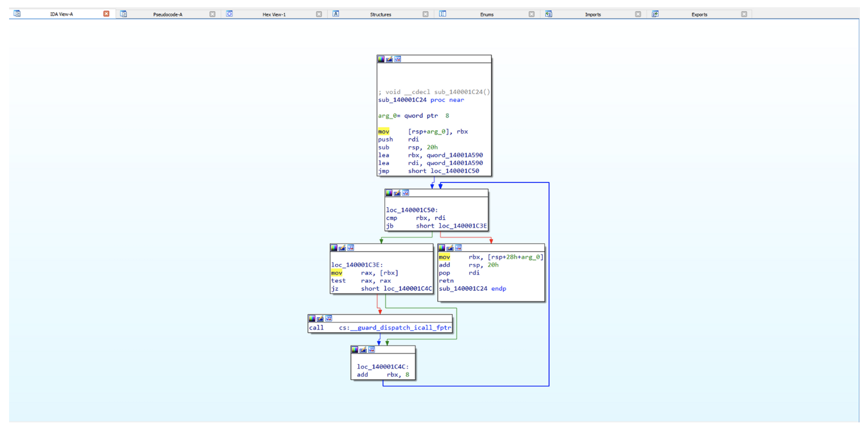Click the instruction 'jb short loc_140001C3E'
The width and height of the screenshot is (868, 426).
click(x=436, y=226)
